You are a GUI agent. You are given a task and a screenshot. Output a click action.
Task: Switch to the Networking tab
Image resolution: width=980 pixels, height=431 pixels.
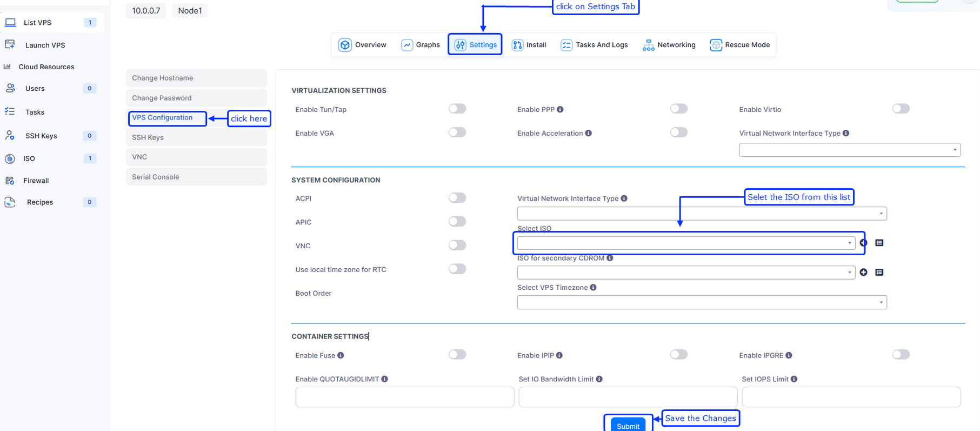pos(669,45)
